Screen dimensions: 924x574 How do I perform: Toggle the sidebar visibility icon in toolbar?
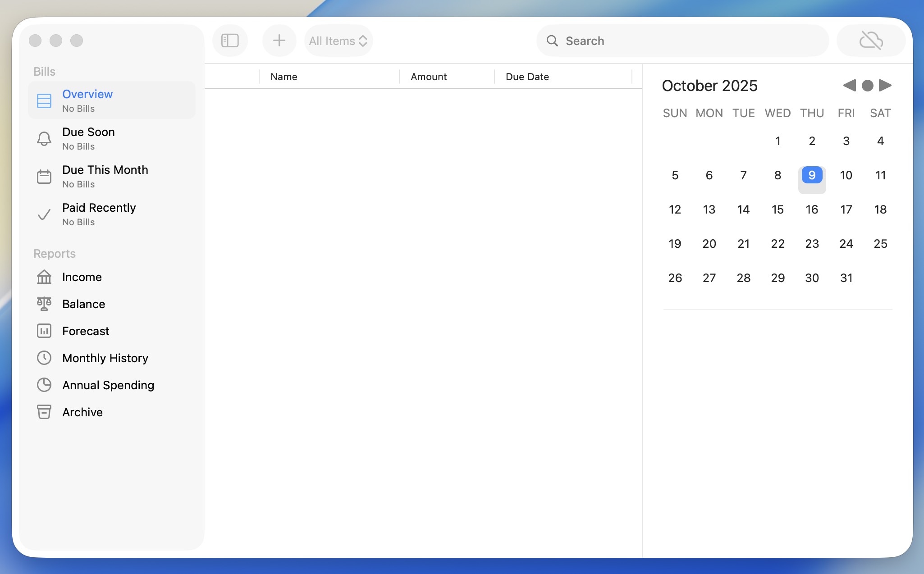pos(230,41)
